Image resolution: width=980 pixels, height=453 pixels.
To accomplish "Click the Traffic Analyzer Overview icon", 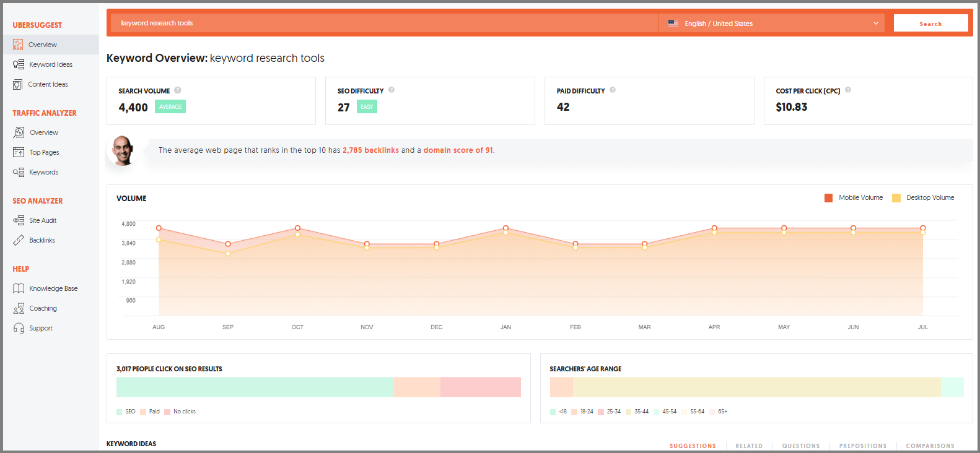I will [19, 132].
